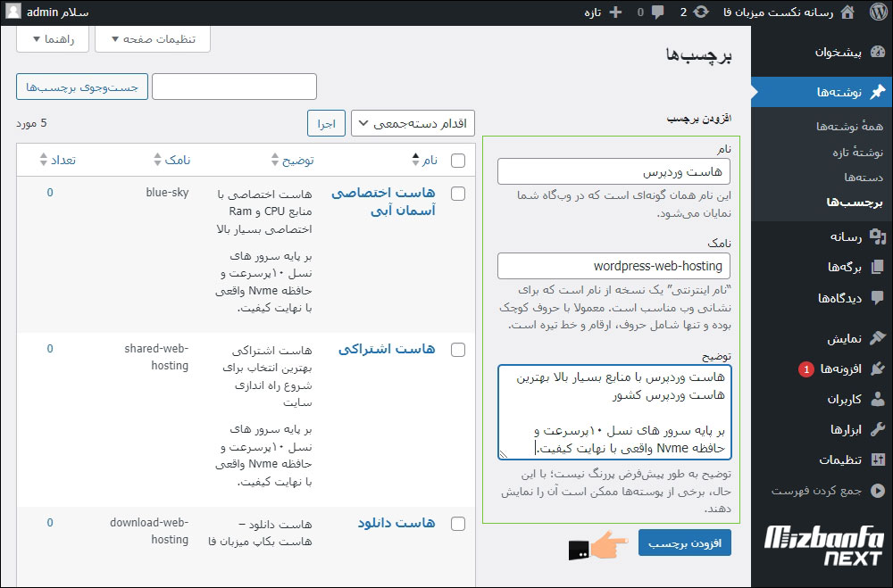Click the Settings sliders icon
893x588 pixels.
(878, 460)
